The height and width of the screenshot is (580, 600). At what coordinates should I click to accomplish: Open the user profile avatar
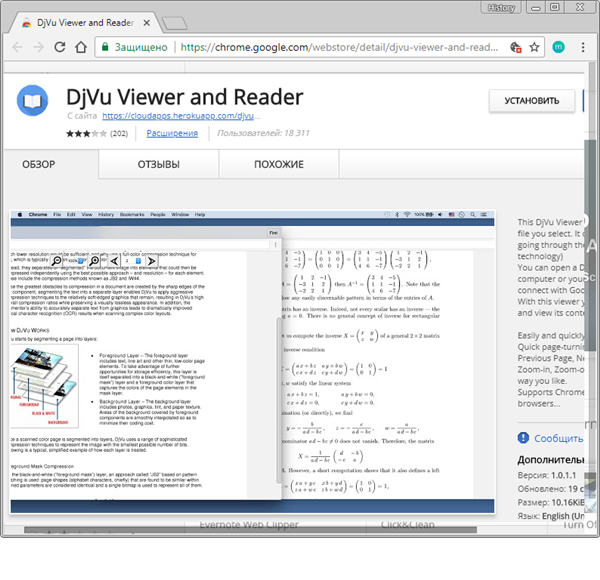pos(558,47)
